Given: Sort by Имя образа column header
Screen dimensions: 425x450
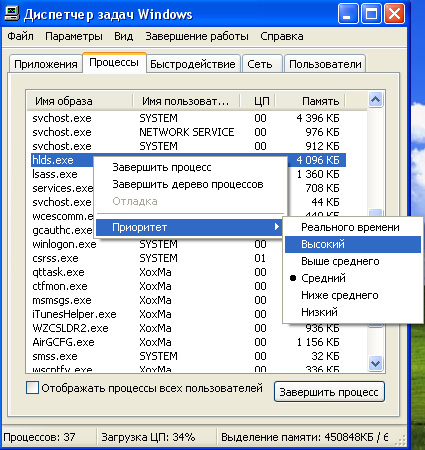Looking at the screenshot, I should point(80,101).
